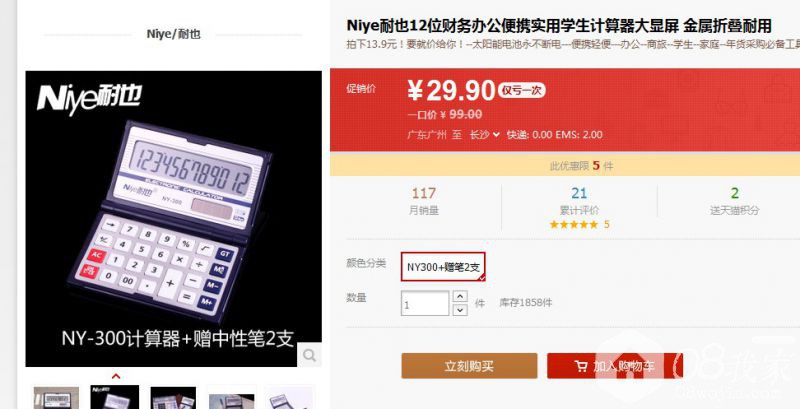The image size is (800, 409).
Task: Click the Niye/耐也 brand name link
Action: (173, 34)
